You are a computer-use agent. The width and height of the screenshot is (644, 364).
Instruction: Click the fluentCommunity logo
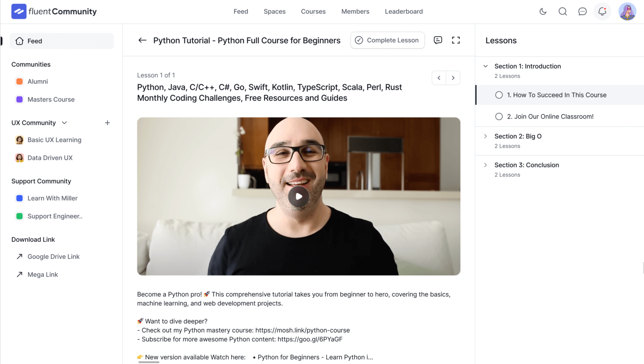(54, 11)
